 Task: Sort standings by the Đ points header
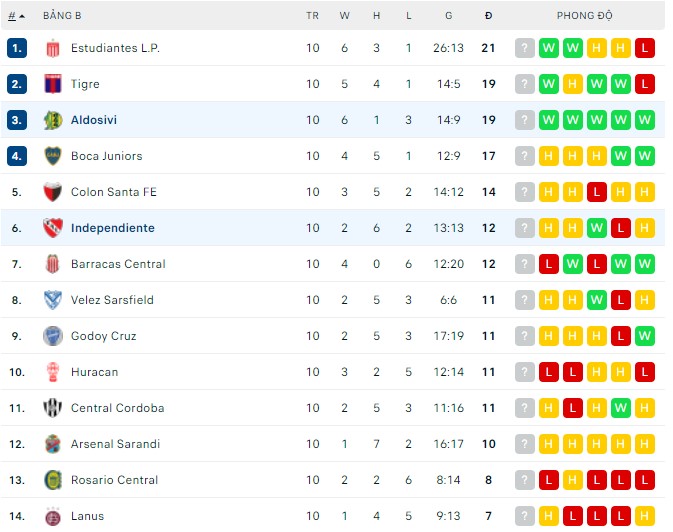(x=488, y=16)
